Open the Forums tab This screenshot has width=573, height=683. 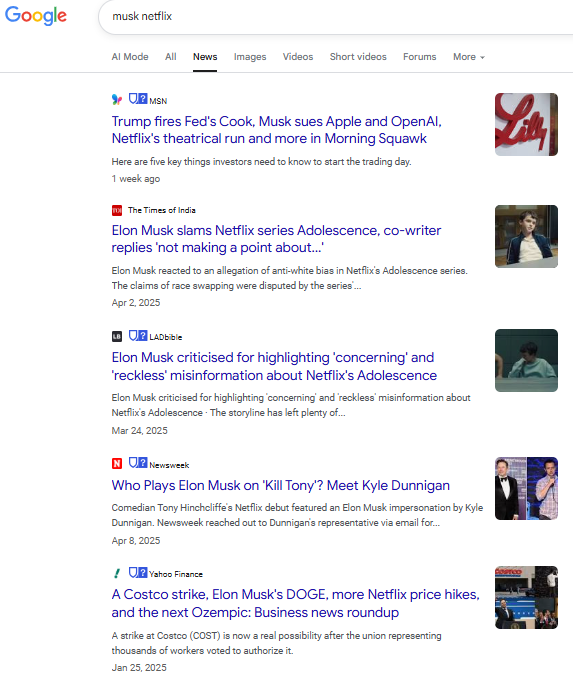[x=420, y=57]
